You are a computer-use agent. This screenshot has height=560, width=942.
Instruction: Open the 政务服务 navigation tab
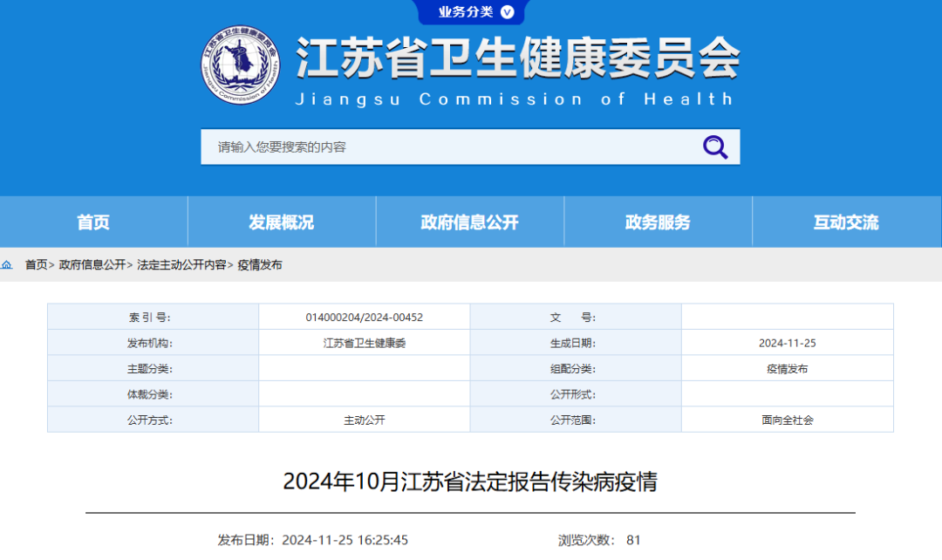pos(658,222)
